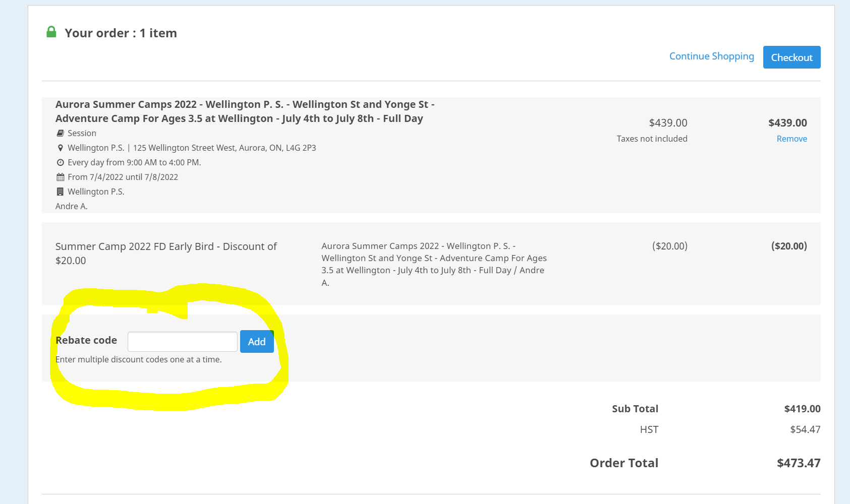Screen dimensions: 850x504
Task: Click the Wellington P.S. address line
Action: (192, 148)
